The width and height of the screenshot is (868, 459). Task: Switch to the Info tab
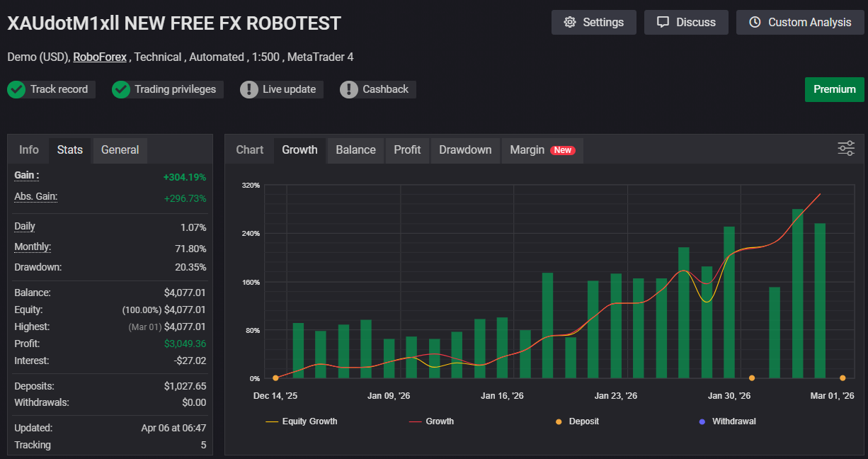(x=29, y=150)
